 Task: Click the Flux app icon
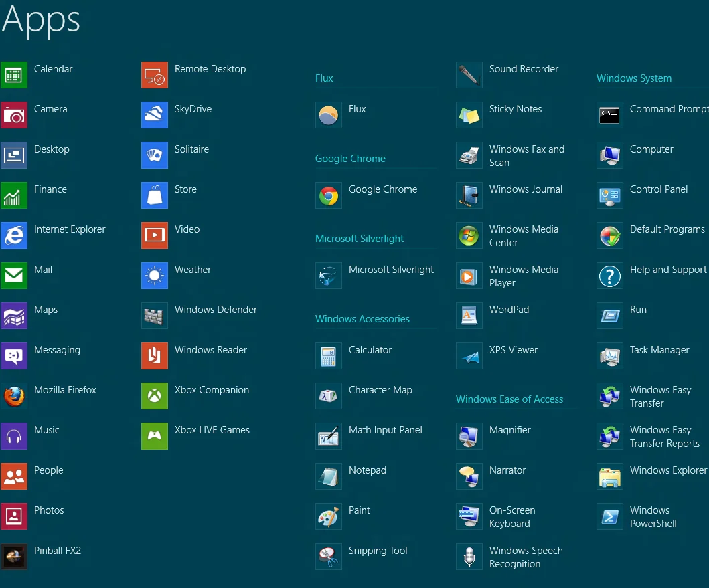(328, 115)
